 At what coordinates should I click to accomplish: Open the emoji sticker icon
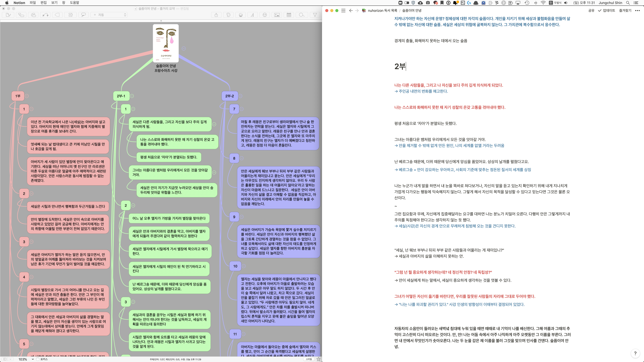[x=265, y=15]
